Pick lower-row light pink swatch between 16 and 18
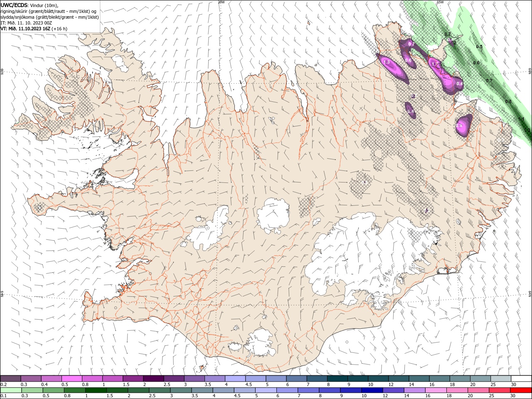This screenshot has width=532, height=399. 436,390
